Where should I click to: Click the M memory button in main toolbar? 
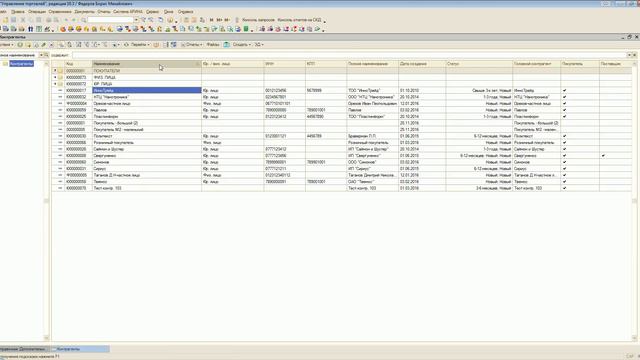click(x=211, y=20)
